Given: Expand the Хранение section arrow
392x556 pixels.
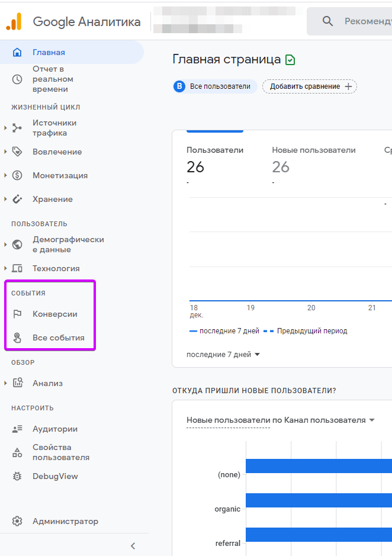Looking at the screenshot, I should [x=5, y=200].
